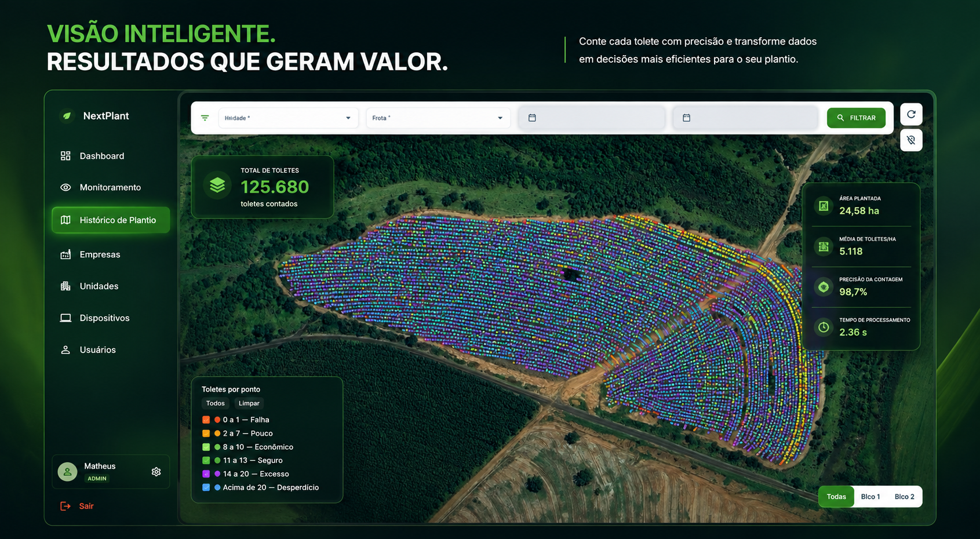This screenshot has height=539, width=980.
Task: Open the Unidade dropdown
Action: pos(288,118)
